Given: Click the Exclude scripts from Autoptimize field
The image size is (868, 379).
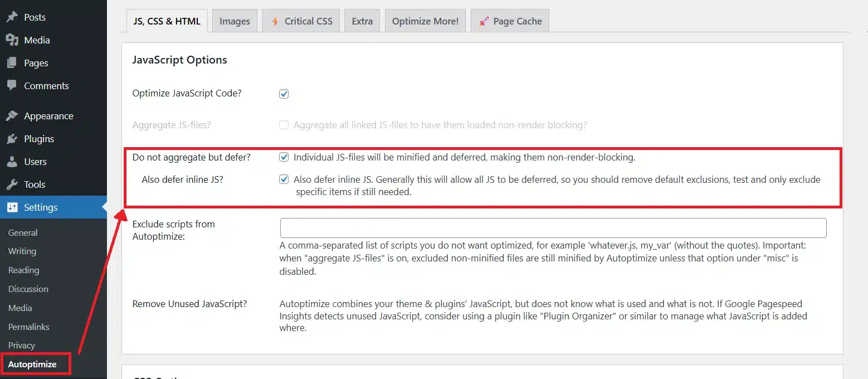Looking at the screenshot, I should coord(553,228).
